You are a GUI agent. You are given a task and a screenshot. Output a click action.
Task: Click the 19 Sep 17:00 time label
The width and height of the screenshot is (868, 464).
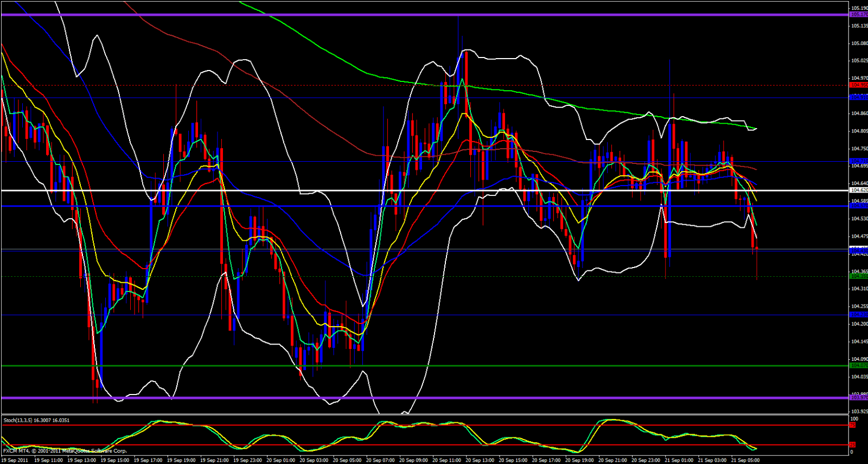tap(148, 460)
